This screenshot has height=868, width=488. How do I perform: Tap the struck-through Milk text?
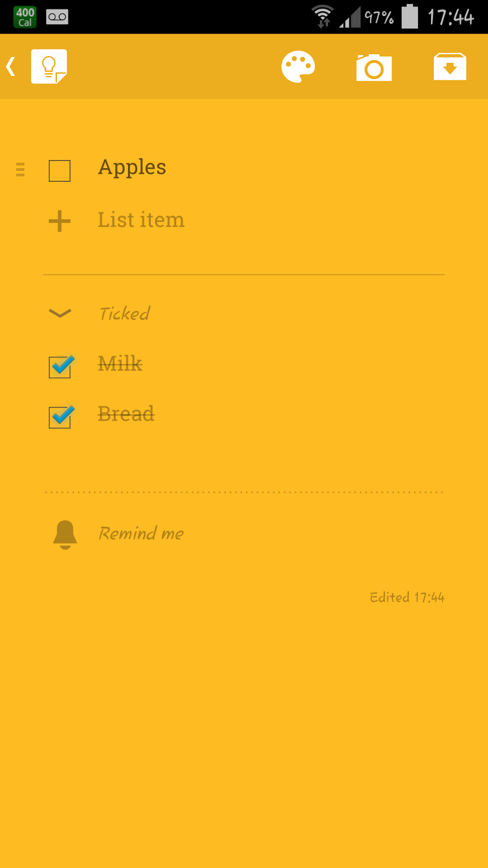120,363
